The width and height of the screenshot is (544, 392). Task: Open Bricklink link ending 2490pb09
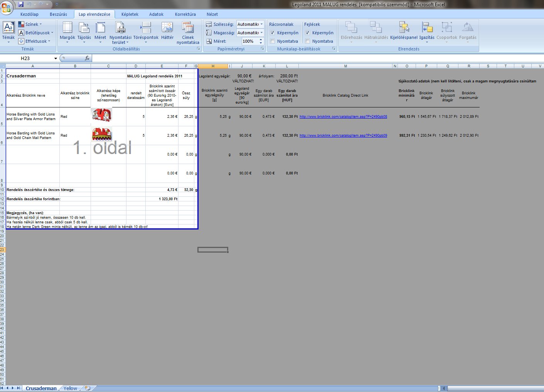point(343,136)
